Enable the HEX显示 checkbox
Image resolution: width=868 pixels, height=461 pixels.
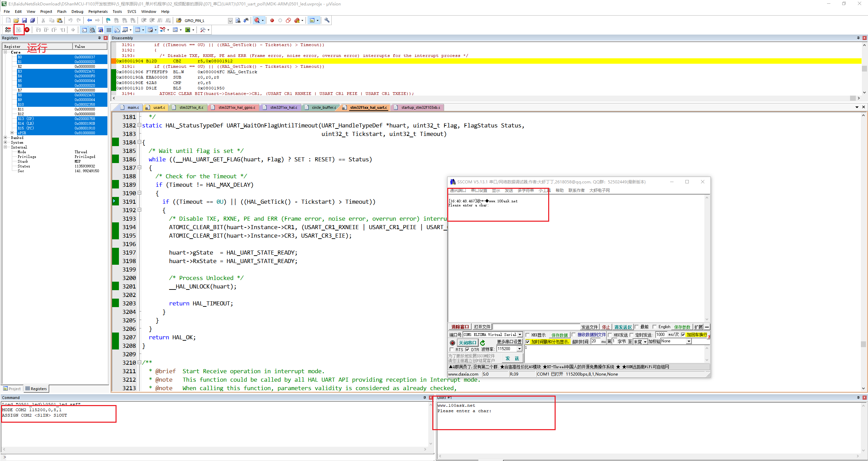(528, 335)
